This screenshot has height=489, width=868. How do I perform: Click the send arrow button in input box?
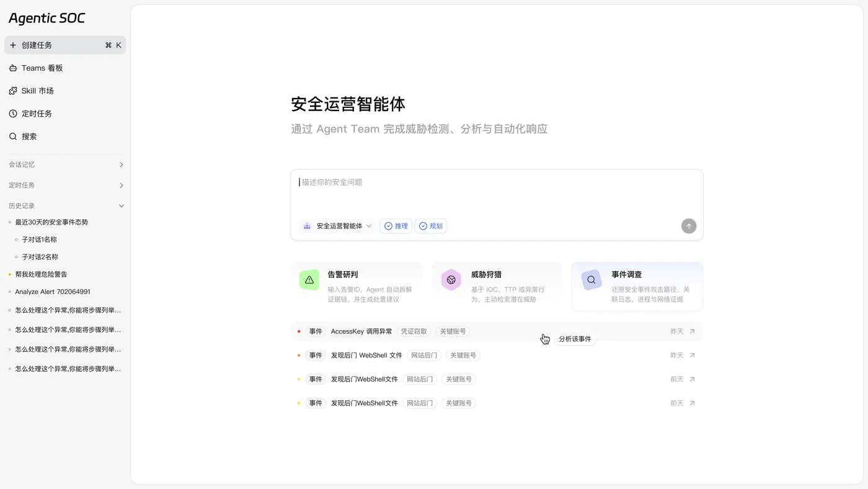pos(689,226)
